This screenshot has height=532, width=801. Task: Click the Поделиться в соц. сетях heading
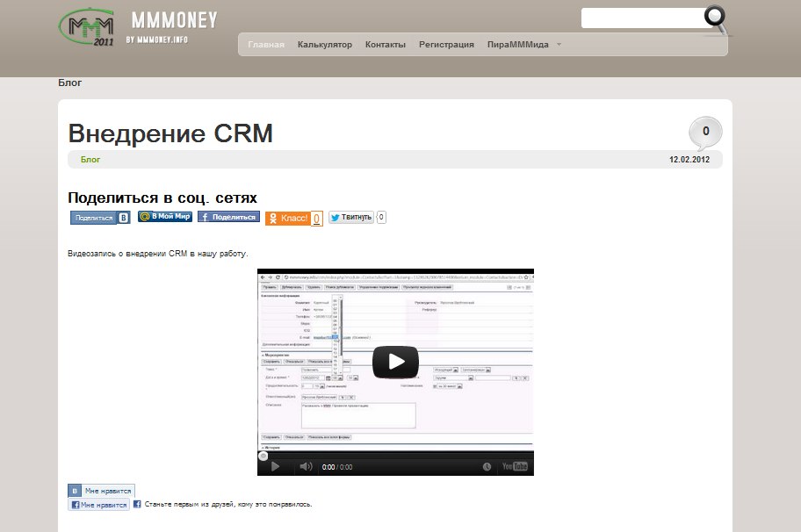click(162, 198)
